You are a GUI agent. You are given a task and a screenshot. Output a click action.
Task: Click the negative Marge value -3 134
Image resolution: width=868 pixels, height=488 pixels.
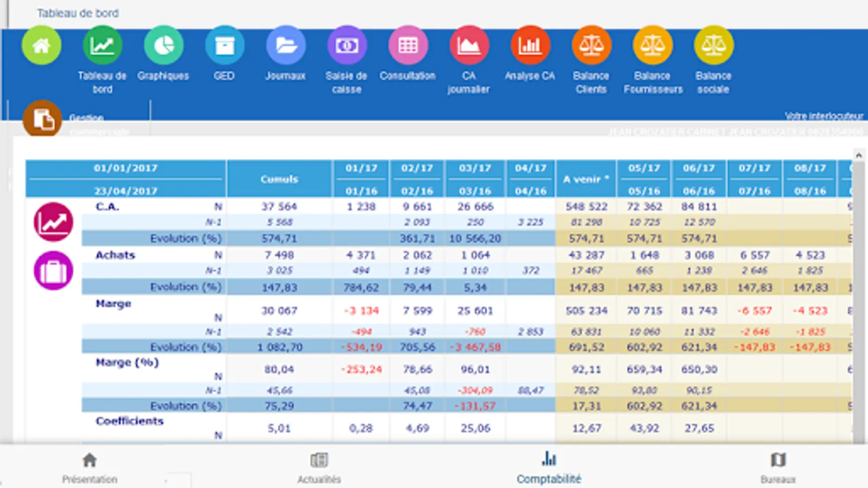tap(361, 311)
